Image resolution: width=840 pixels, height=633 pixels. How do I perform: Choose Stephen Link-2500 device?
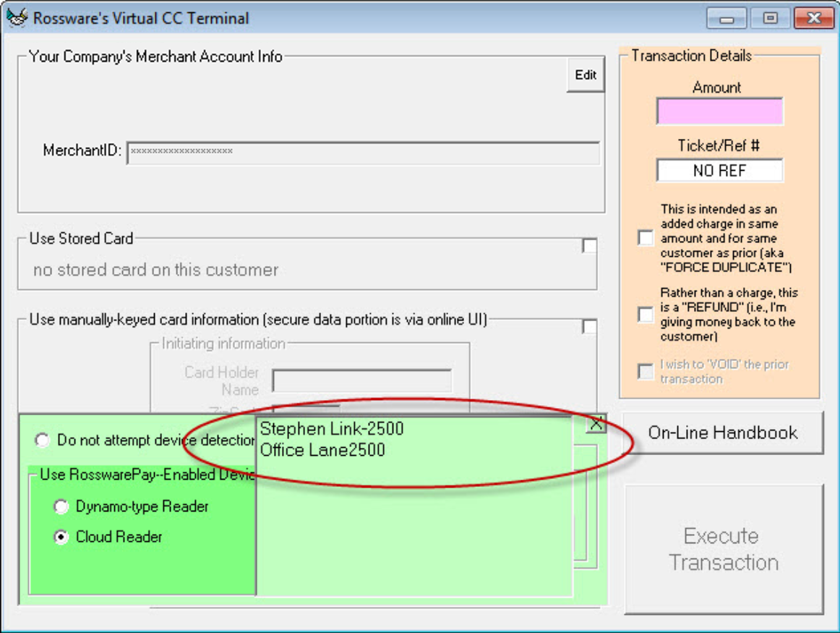tap(332, 429)
